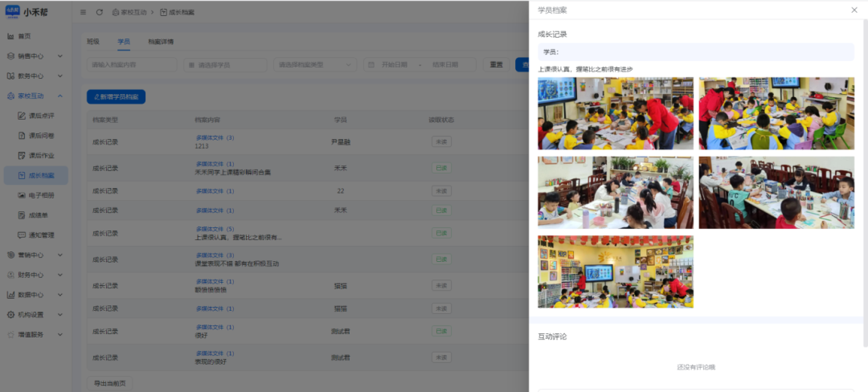Click the 新增学员档案 button
Viewport: 868px width, 392px height.
click(116, 96)
